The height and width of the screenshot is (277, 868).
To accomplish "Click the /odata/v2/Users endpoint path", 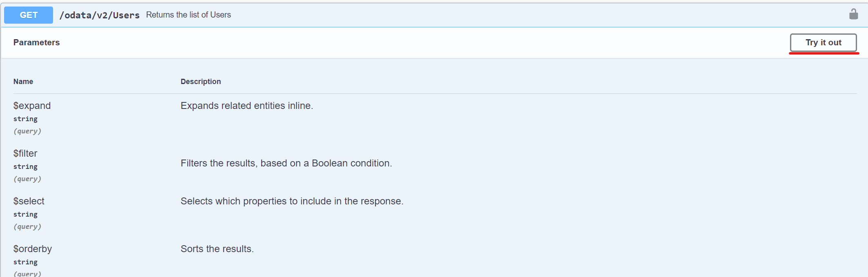I will point(100,15).
